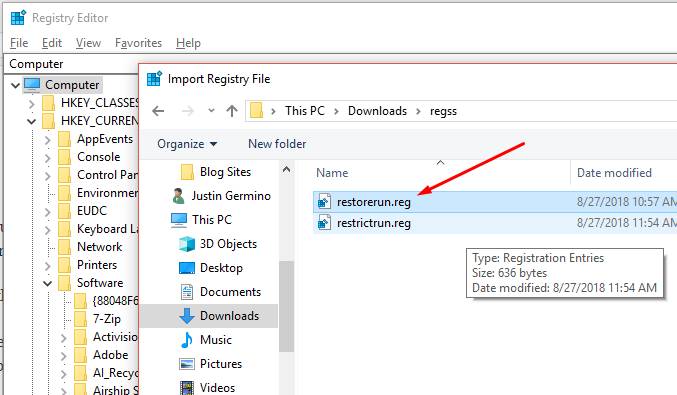This screenshot has height=395, width=677.
Task: Open the Organize dropdown menu
Action: click(187, 144)
